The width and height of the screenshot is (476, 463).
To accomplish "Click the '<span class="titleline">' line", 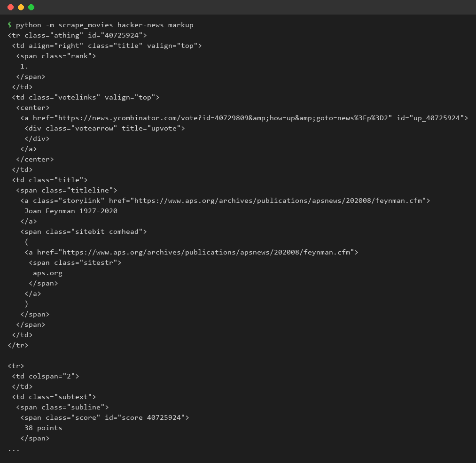I will [x=66, y=190].
